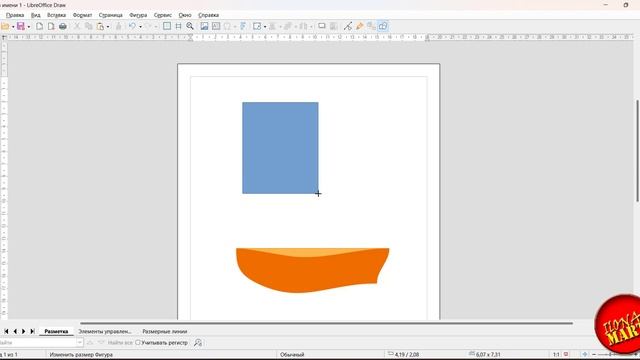This screenshot has height=360, width=640.
Task: Switch to the Размерные линии layer tab
Action: (x=164, y=331)
